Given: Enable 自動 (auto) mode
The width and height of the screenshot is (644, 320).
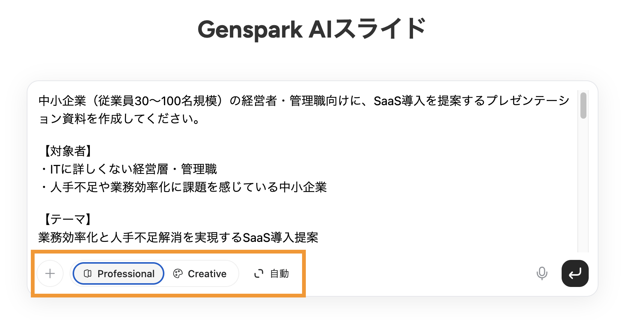Looking at the screenshot, I should 271,273.
